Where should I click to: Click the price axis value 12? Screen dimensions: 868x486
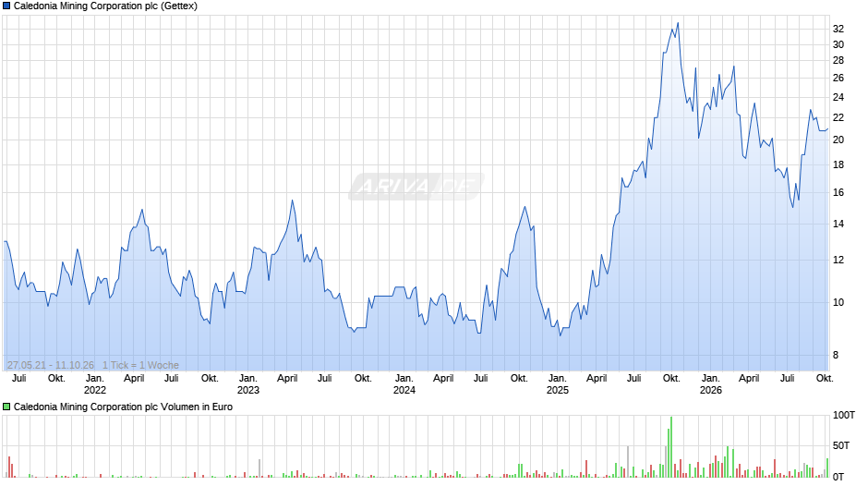pyautogui.click(x=838, y=260)
